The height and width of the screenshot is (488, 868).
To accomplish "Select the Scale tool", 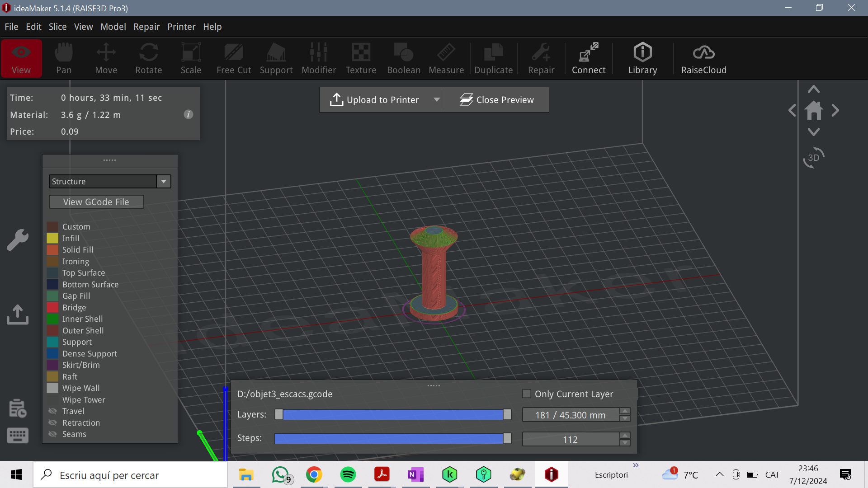I will coord(191,59).
